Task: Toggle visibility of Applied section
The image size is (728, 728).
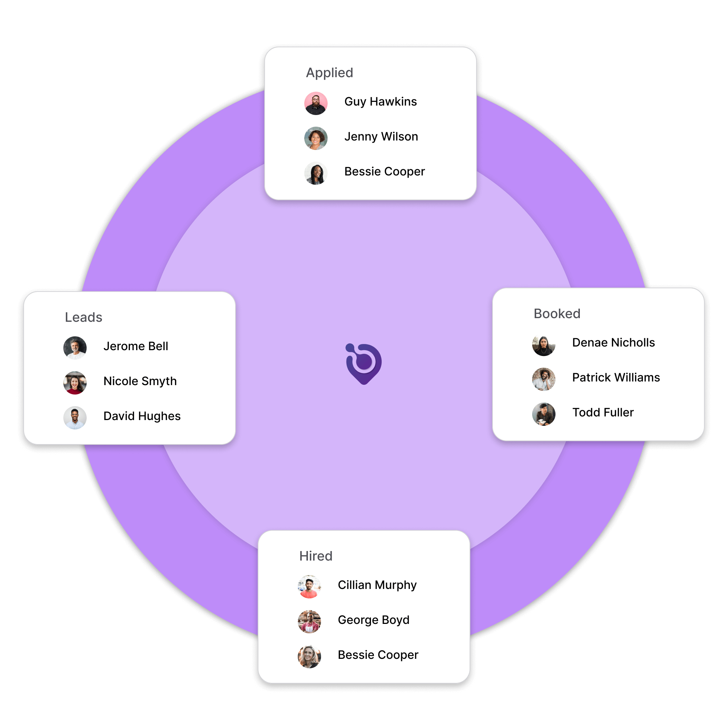Action: pyautogui.click(x=329, y=71)
